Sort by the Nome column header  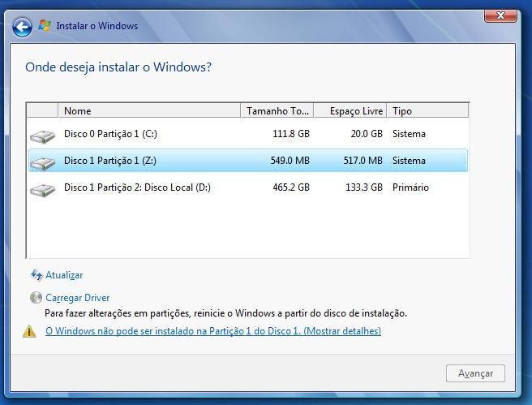point(149,110)
